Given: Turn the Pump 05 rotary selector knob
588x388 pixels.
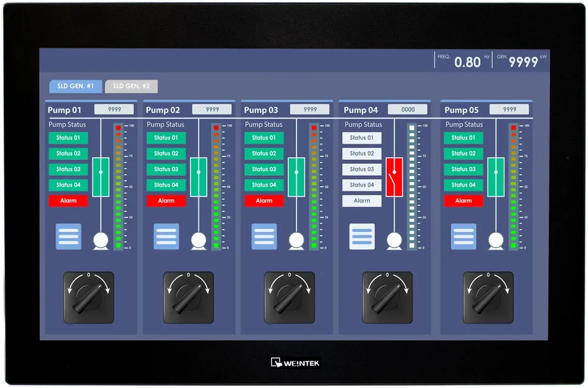Looking at the screenshot, I should pyautogui.click(x=488, y=298).
